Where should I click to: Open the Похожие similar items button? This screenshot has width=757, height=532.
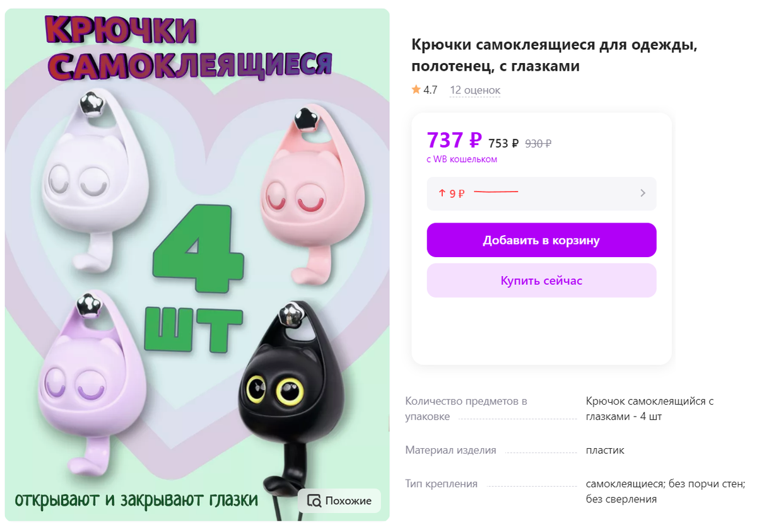point(339,501)
